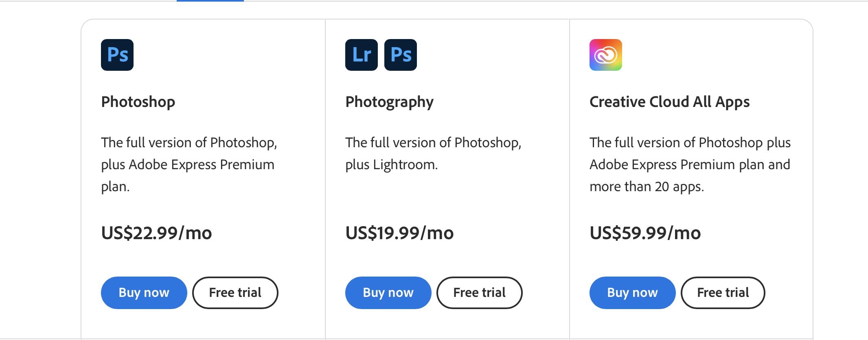Click the US$22.99/mo price
Viewport: 868px width, 340px height.
[x=156, y=233]
